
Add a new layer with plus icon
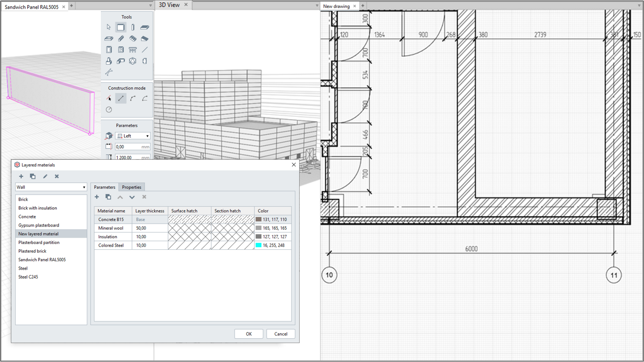click(97, 197)
